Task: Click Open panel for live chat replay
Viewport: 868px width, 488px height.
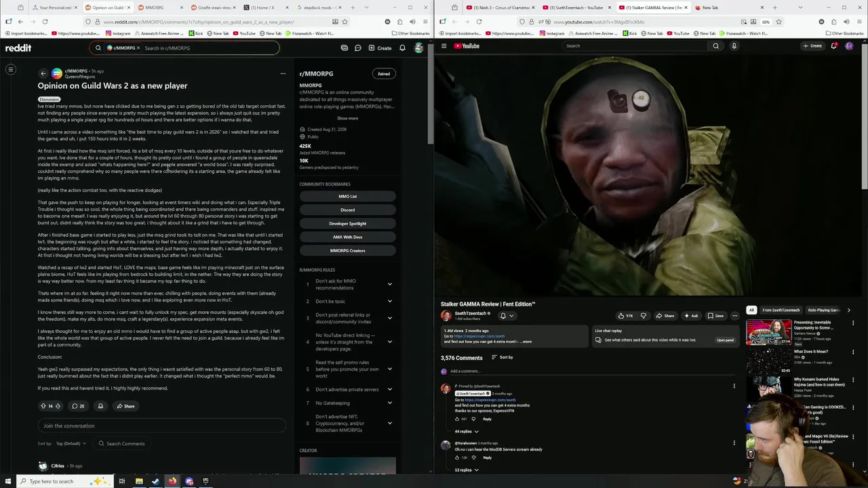Action: click(725, 340)
